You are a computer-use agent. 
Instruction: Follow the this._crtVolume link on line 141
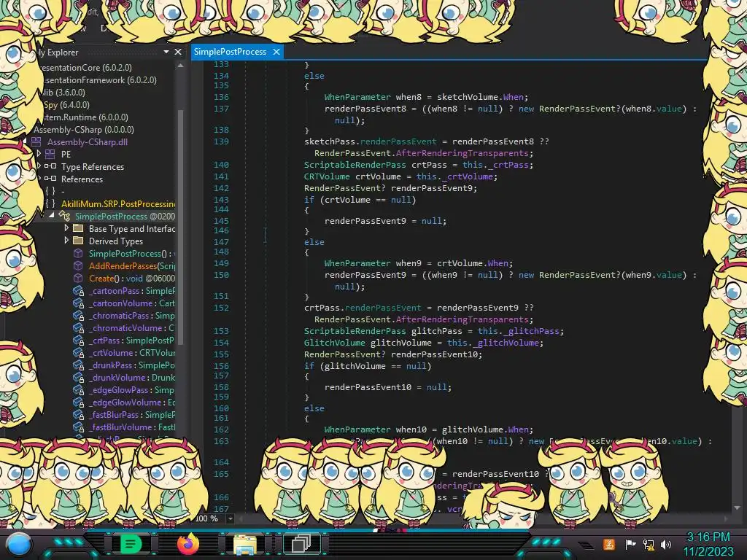457,176
